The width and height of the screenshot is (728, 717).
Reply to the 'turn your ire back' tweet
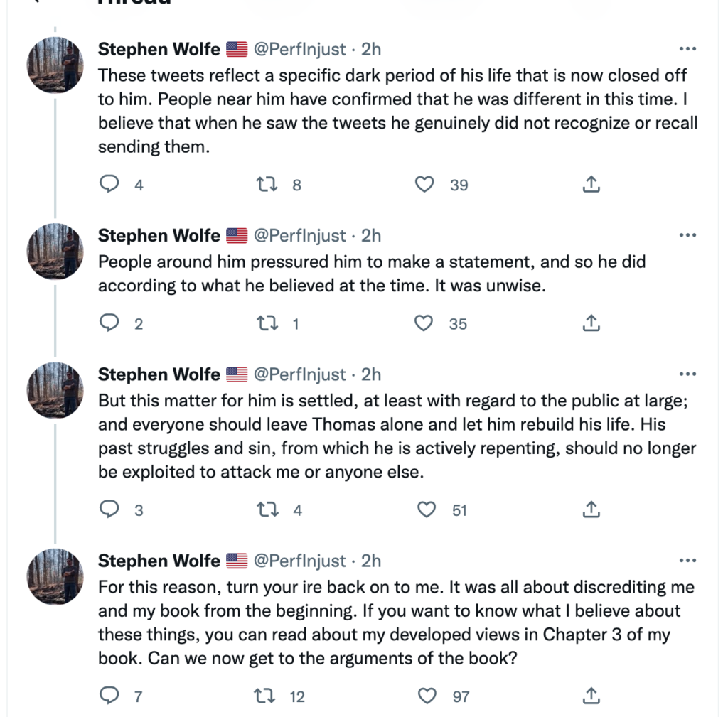tap(109, 695)
